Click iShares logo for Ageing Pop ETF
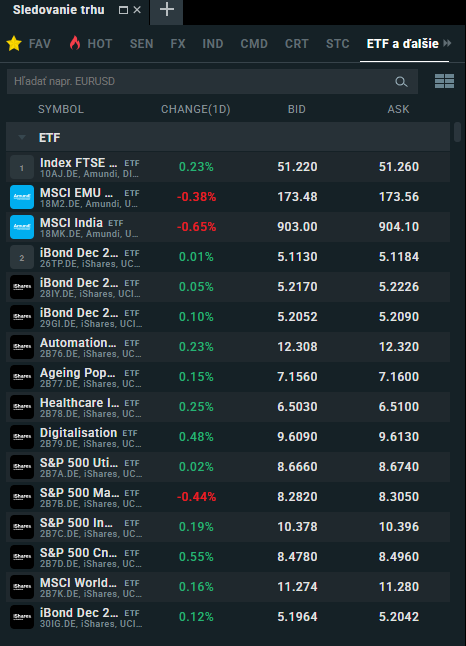The width and height of the screenshot is (466, 646). pyautogui.click(x=22, y=377)
